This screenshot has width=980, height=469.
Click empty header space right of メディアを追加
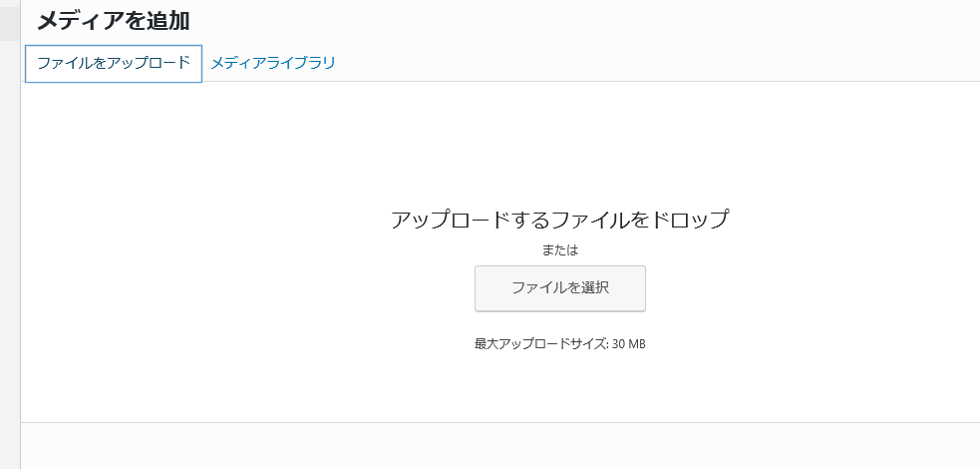click(x=581, y=21)
